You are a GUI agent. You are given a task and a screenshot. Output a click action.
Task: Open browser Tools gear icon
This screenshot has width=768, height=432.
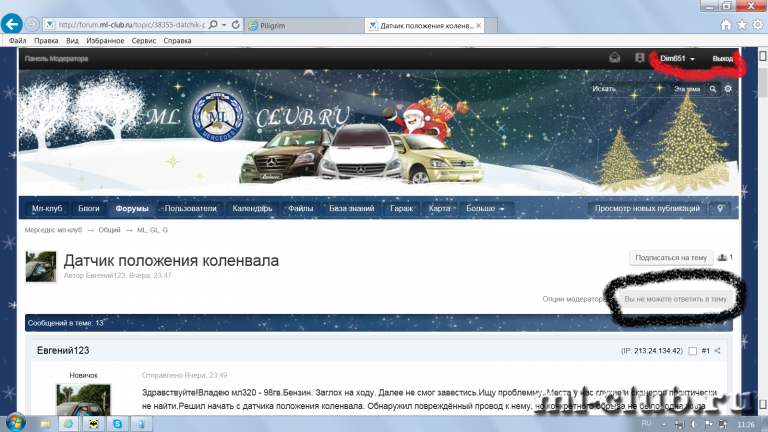pos(758,24)
